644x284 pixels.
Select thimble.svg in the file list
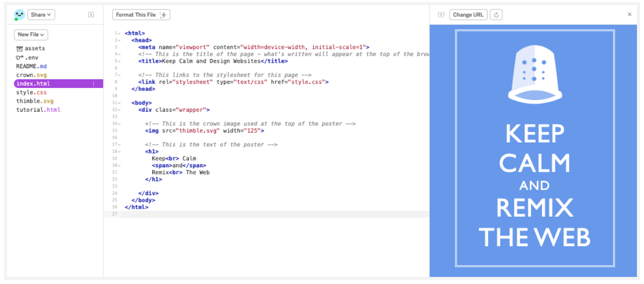pos(35,101)
